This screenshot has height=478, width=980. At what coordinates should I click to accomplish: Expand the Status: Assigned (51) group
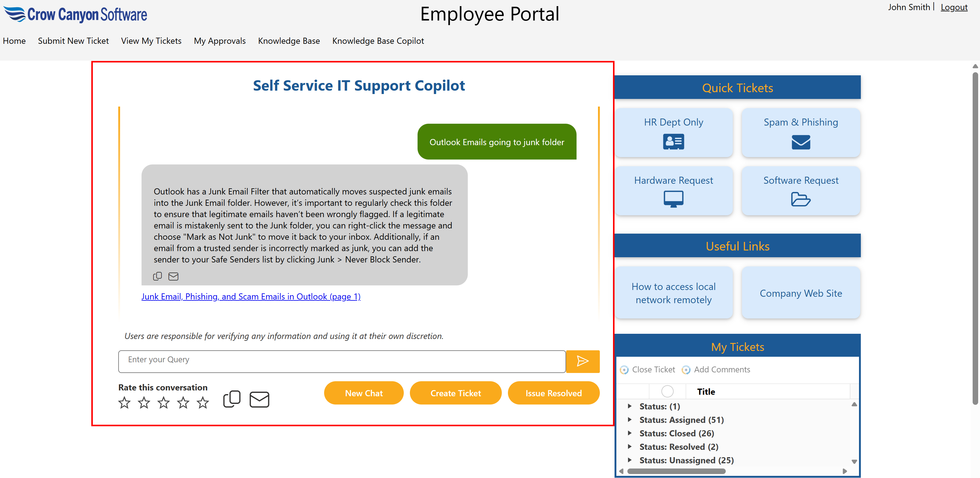point(630,420)
